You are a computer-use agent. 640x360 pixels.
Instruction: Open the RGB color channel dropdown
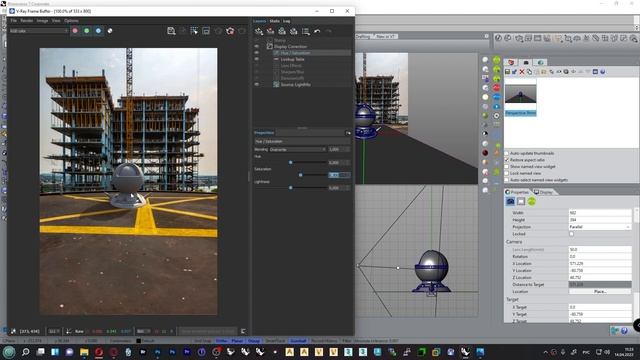click(x=39, y=31)
